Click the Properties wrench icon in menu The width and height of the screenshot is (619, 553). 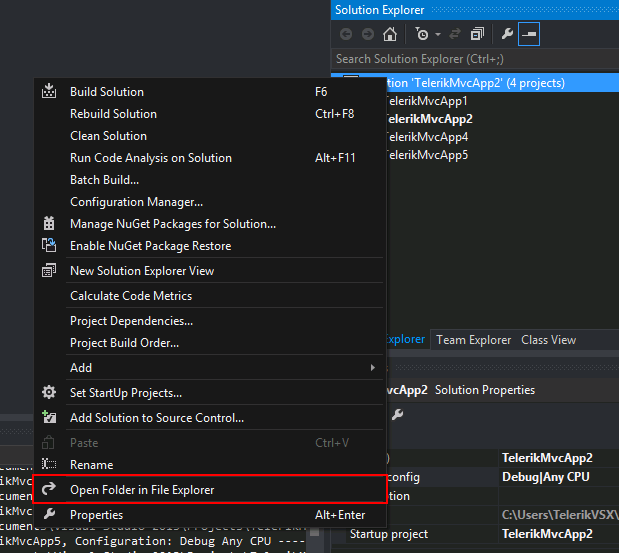49,514
